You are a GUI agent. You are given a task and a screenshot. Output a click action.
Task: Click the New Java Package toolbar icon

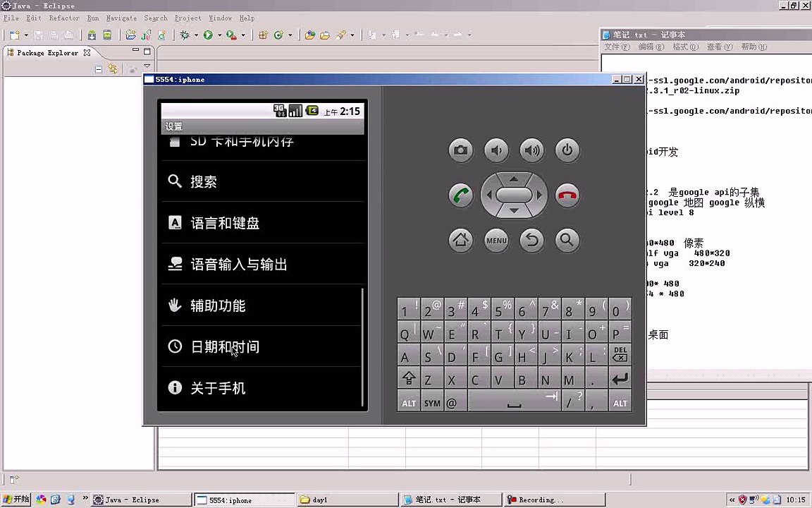pos(263,35)
